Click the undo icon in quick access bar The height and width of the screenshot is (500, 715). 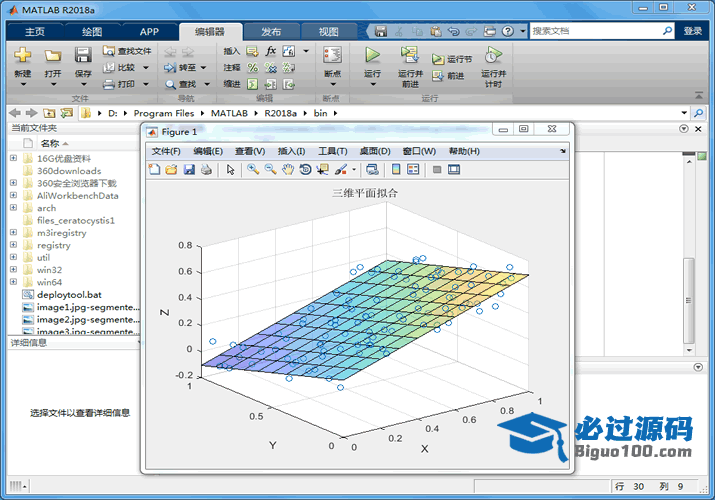pyautogui.click(x=453, y=31)
